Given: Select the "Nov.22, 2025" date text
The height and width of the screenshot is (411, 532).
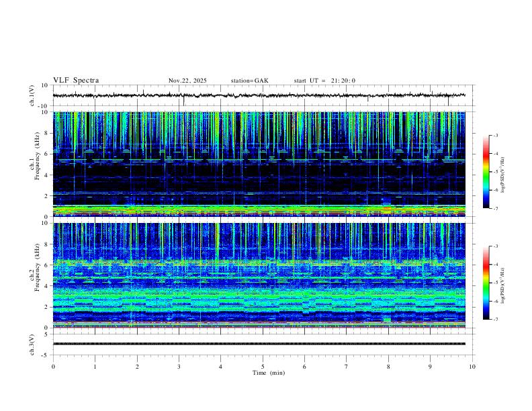Looking at the screenshot, I should 187,81.
